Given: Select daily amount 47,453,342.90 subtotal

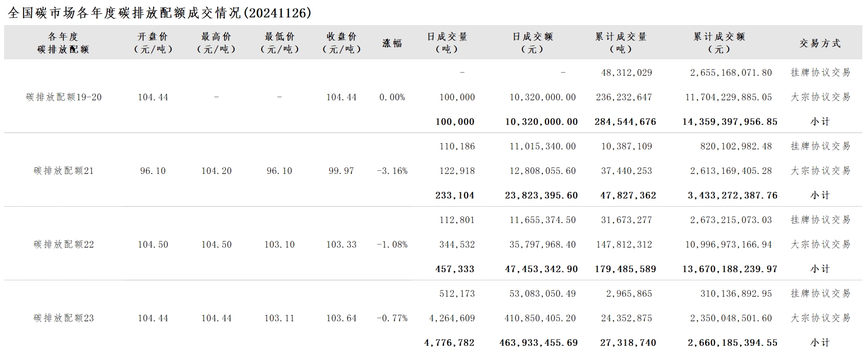Looking at the screenshot, I should tap(541, 269).
